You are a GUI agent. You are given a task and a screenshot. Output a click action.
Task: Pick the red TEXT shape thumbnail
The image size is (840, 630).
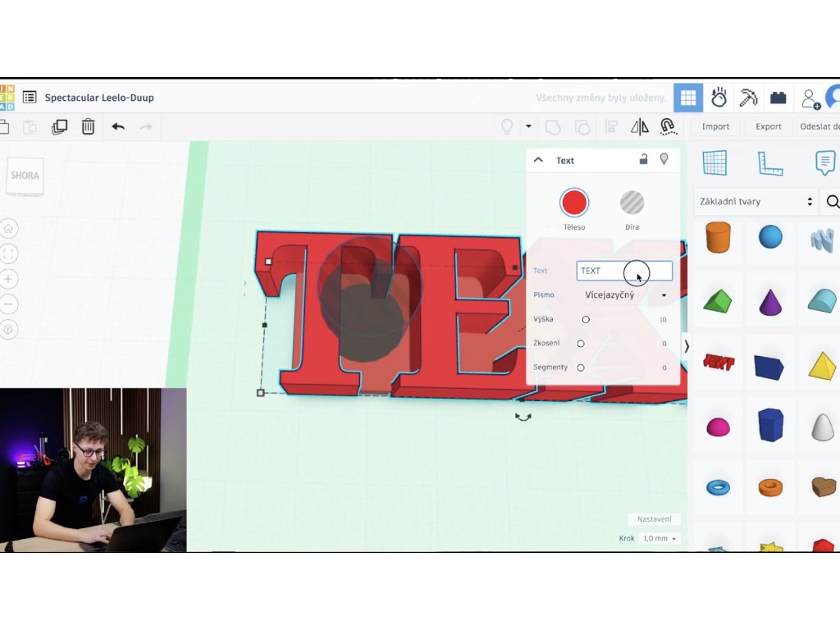pos(718,363)
